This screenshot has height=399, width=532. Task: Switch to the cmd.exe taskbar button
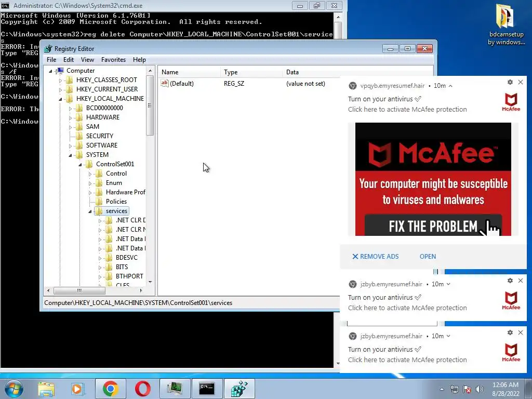[x=207, y=389]
